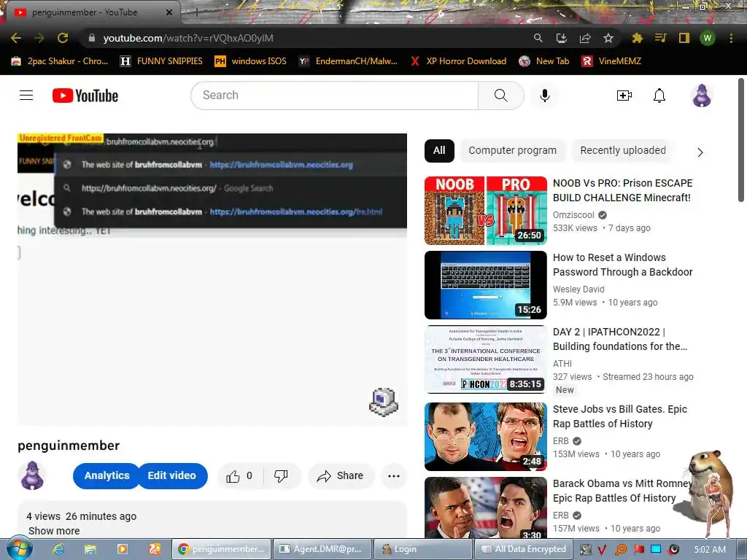Show more filter chips with the arrow

[700, 152]
